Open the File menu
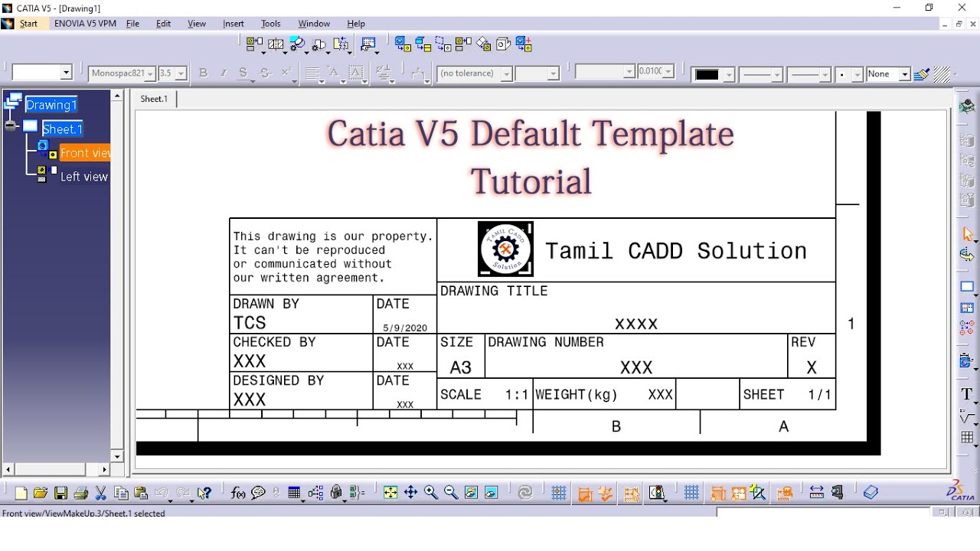This screenshot has width=980, height=551. point(132,24)
